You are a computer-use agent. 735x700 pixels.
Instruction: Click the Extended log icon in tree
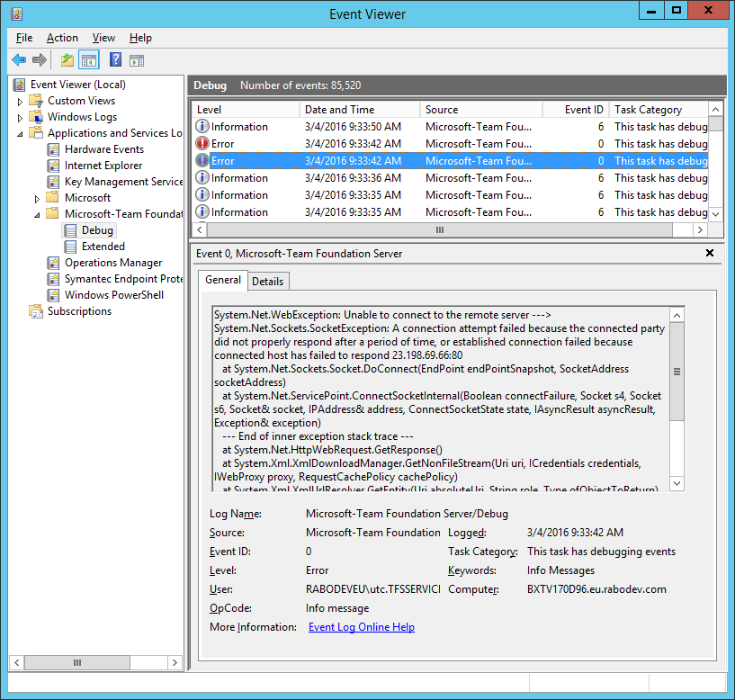70,247
